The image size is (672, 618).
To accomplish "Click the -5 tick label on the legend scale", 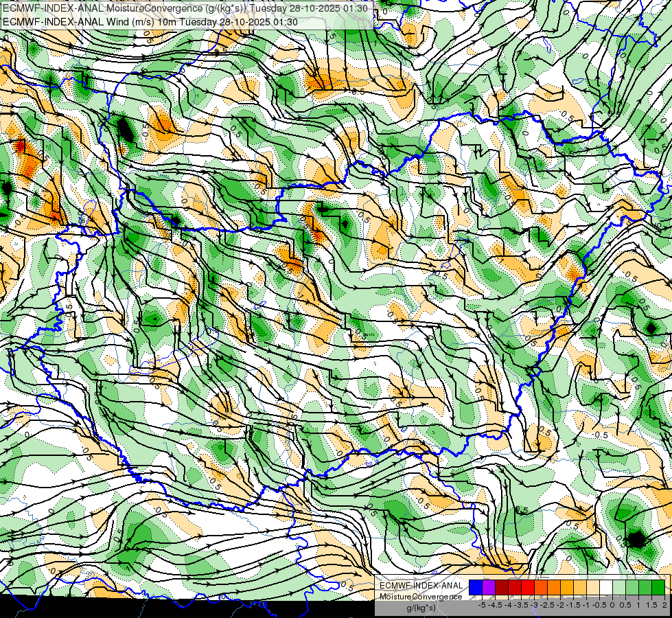I will [482, 605].
